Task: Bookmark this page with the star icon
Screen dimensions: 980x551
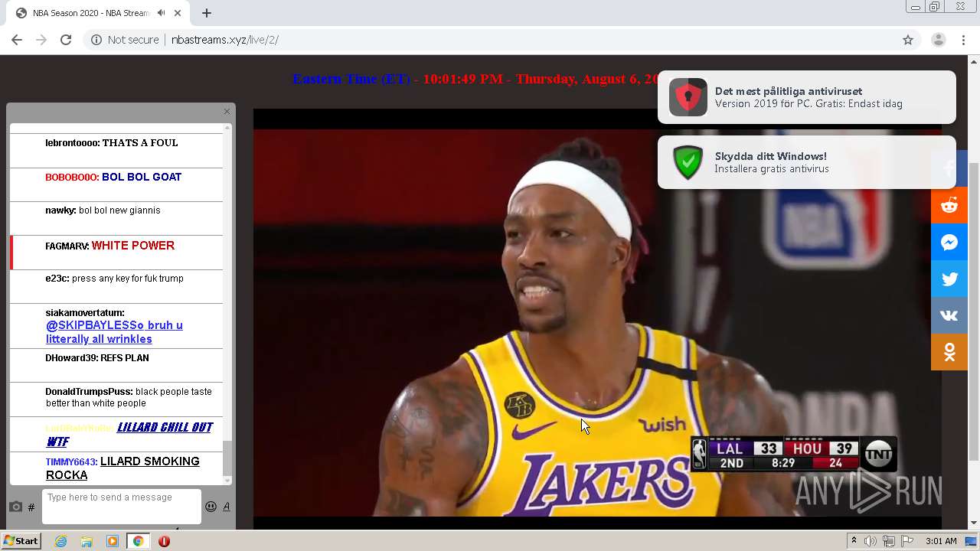Action: (908, 40)
